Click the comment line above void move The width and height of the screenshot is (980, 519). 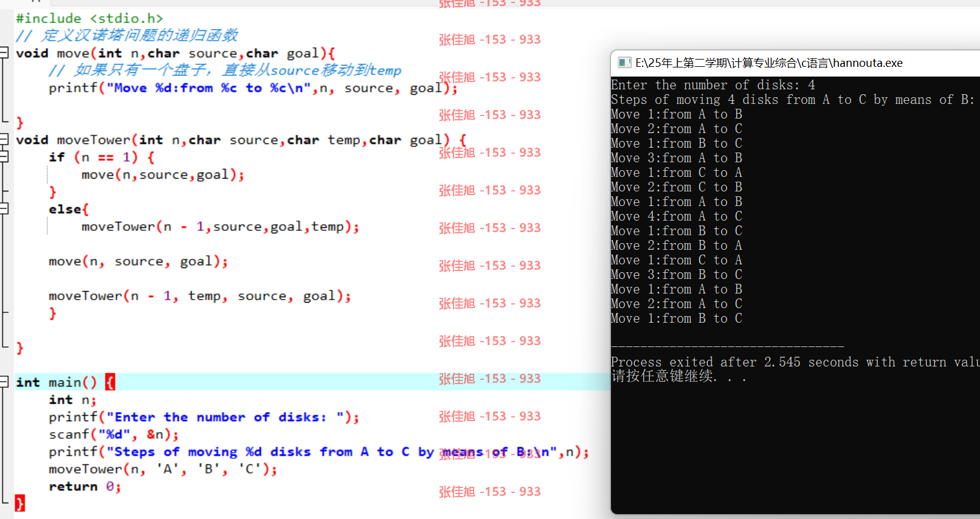click(126, 35)
